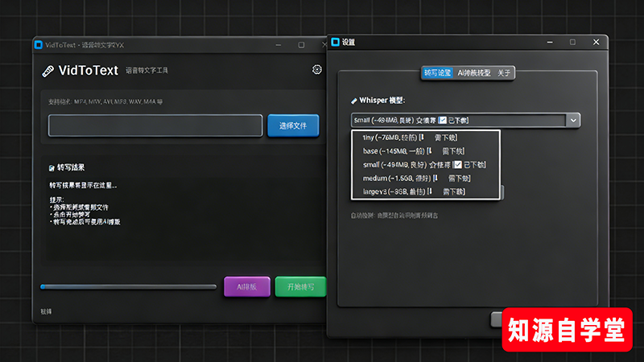Screen dimensions: 644x362
Task: Maximize the VidToText main window
Action: click(301, 45)
